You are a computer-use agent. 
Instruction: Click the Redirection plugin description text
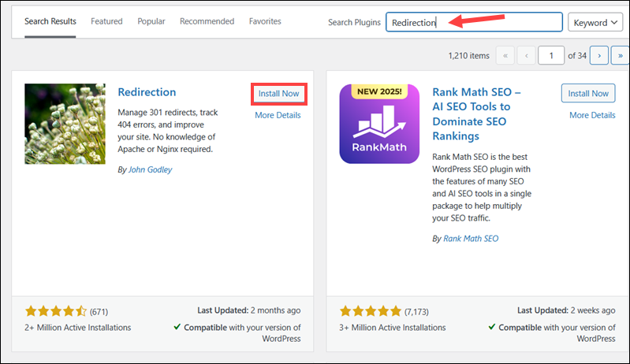[x=167, y=131]
